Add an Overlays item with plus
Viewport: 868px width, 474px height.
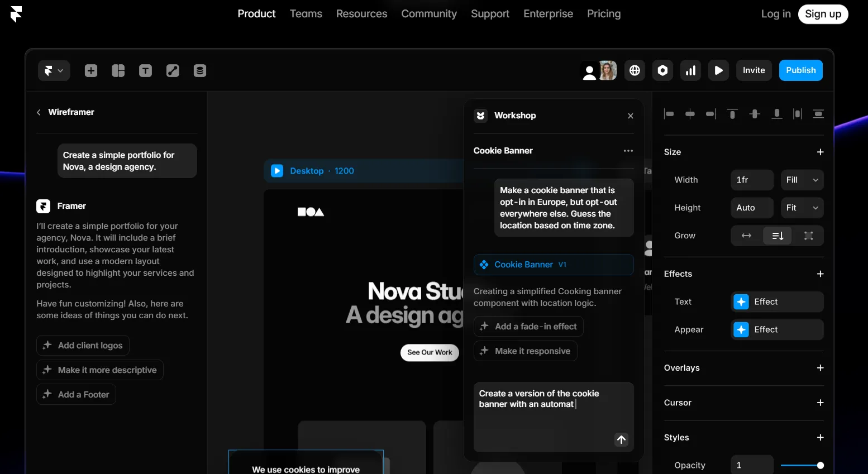(820, 368)
